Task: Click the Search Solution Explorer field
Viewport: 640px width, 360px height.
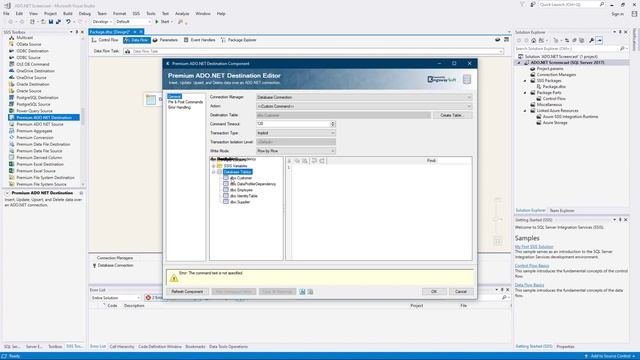Action: point(567,49)
